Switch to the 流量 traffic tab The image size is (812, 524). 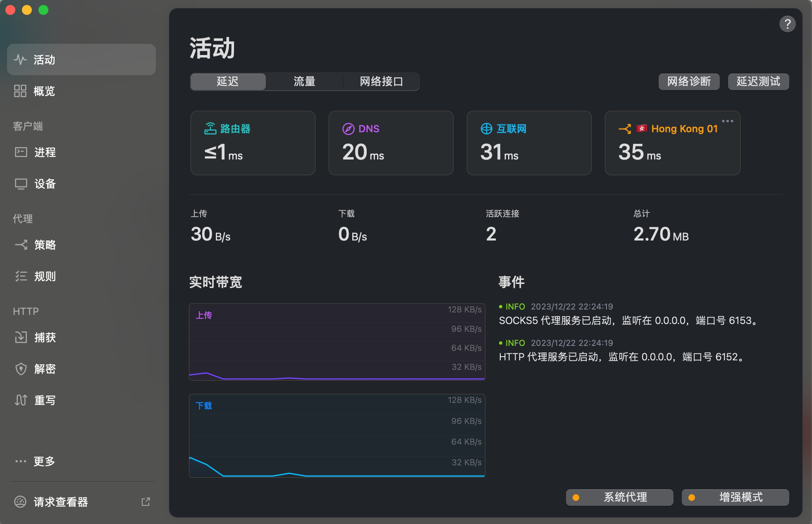point(304,81)
